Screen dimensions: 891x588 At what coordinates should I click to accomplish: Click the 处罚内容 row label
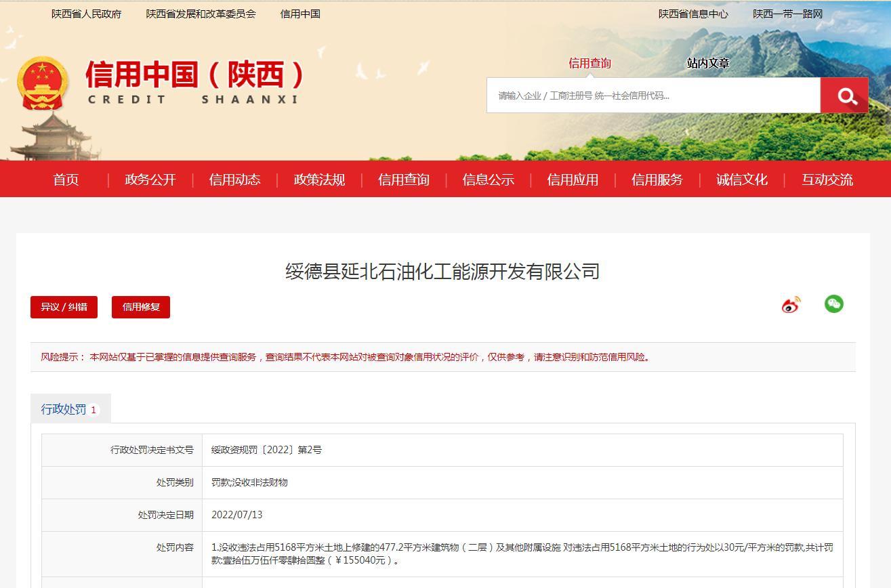[175, 547]
